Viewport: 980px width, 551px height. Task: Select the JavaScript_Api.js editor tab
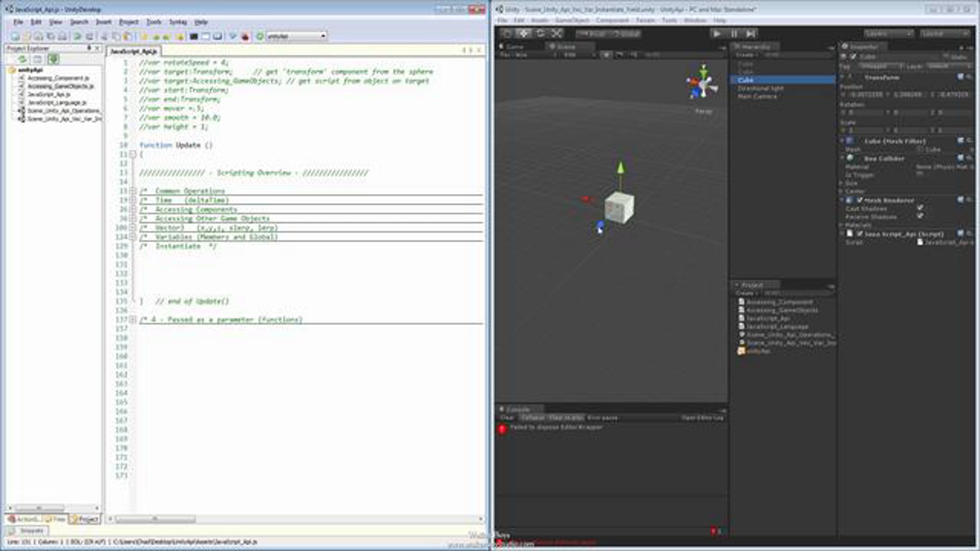pyautogui.click(x=134, y=51)
